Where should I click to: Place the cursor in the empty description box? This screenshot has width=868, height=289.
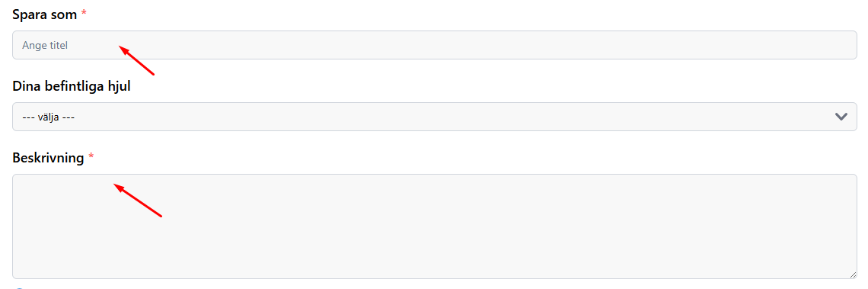point(435,226)
